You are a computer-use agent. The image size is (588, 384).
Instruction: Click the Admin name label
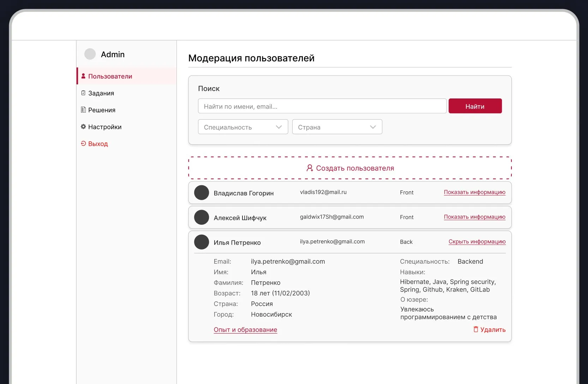pyautogui.click(x=113, y=54)
